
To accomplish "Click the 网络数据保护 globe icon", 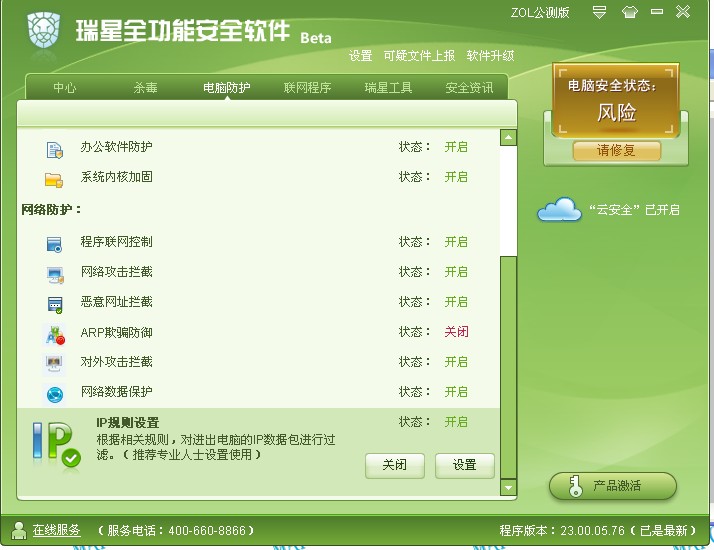I will click(x=55, y=394).
